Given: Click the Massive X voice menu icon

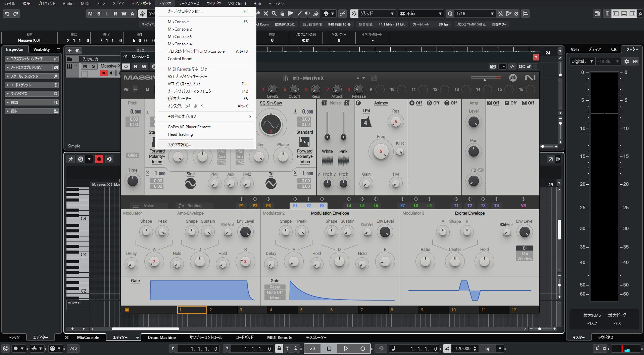Looking at the screenshot, I should point(136,206).
